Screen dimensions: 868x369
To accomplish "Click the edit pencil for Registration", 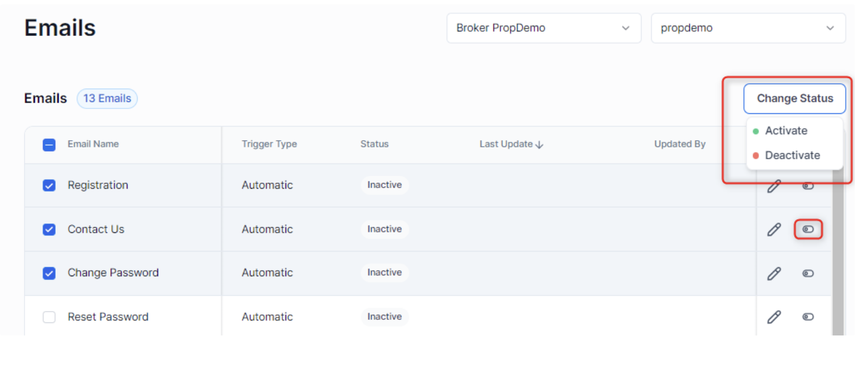I will click(x=774, y=186).
